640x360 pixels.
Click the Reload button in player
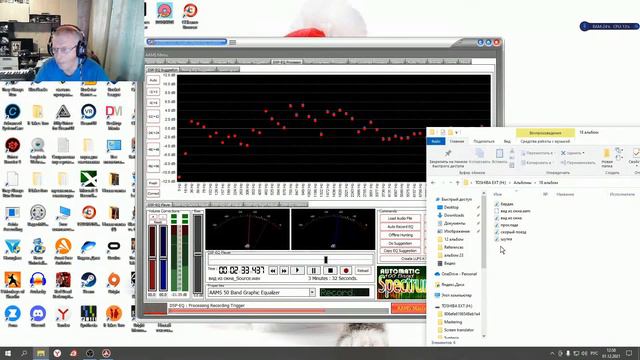(x=362, y=270)
